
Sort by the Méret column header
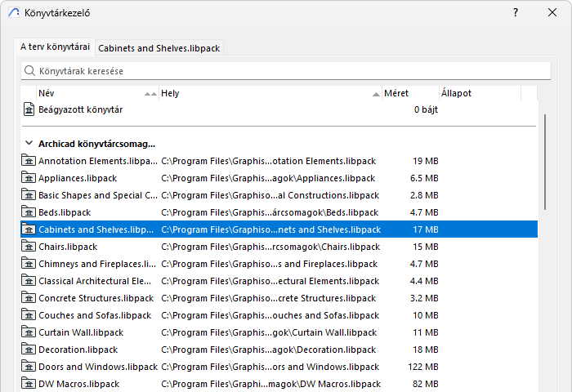pyautogui.click(x=410, y=93)
